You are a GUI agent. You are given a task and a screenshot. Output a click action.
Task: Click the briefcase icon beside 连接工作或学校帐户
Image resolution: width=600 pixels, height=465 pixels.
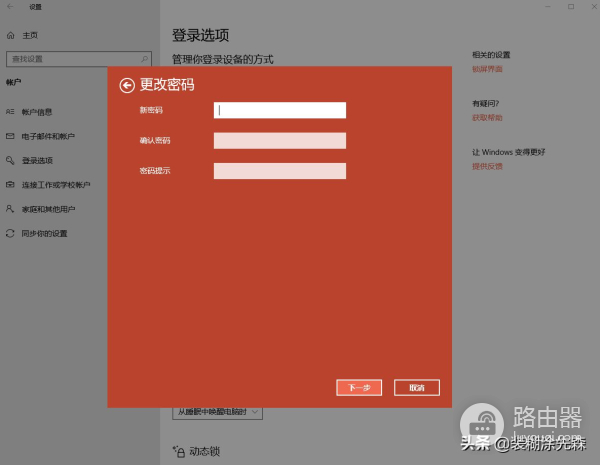click(10, 184)
